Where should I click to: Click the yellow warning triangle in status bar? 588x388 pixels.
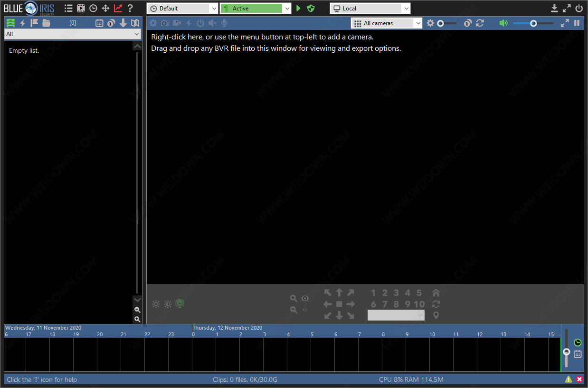click(x=569, y=379)
